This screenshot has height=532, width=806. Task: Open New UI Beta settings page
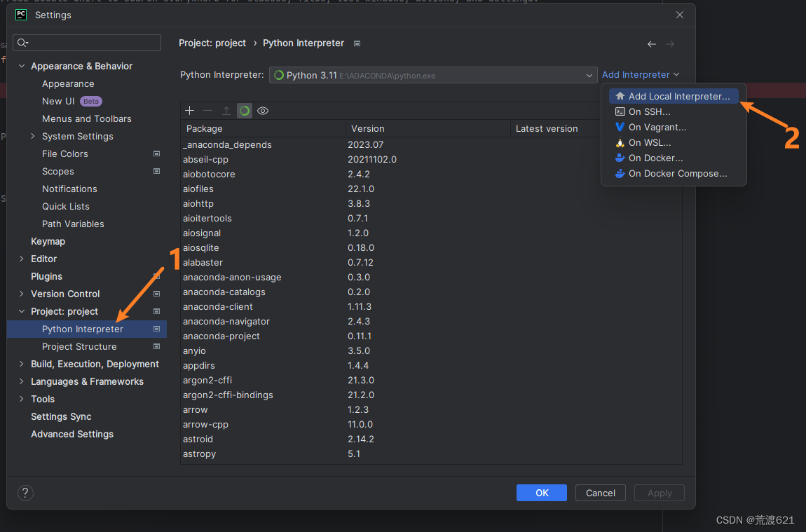[72, 101]
